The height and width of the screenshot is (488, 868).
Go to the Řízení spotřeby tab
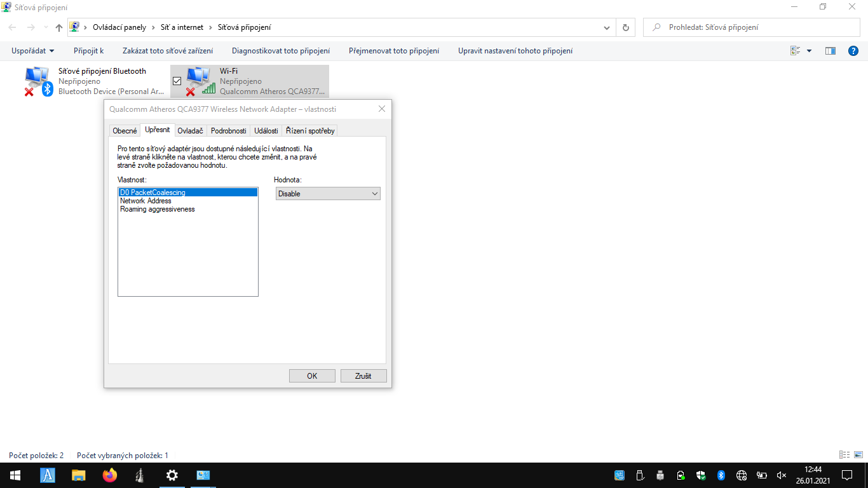[310, 131]
